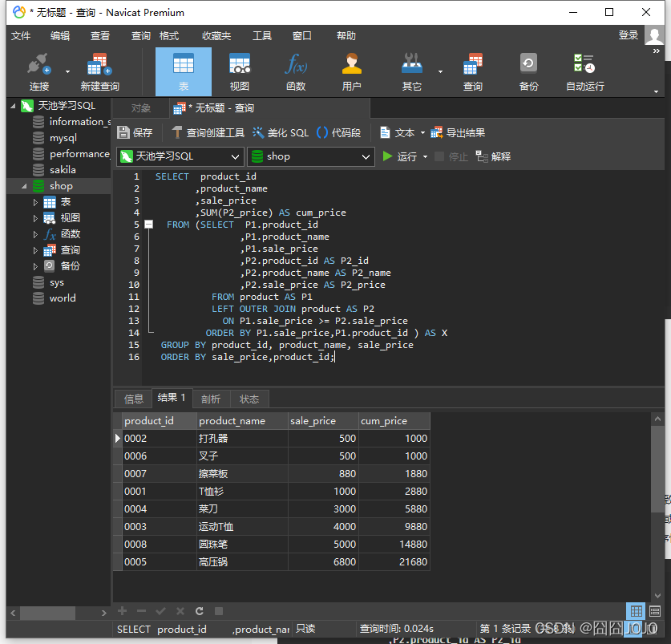The image size is (671, 644).
Task: Collapse the 天池学习SQL connection tree node
Action: tap(14, 106)
